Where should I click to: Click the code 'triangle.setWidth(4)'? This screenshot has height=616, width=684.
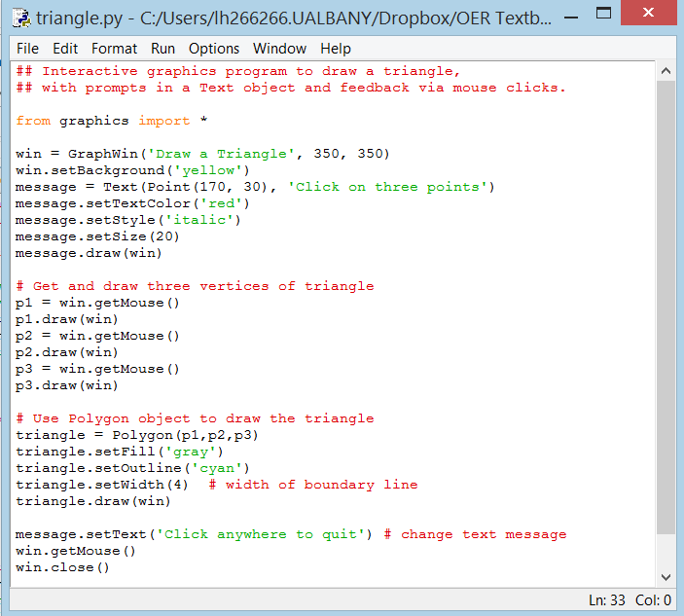tap(101, 485)
